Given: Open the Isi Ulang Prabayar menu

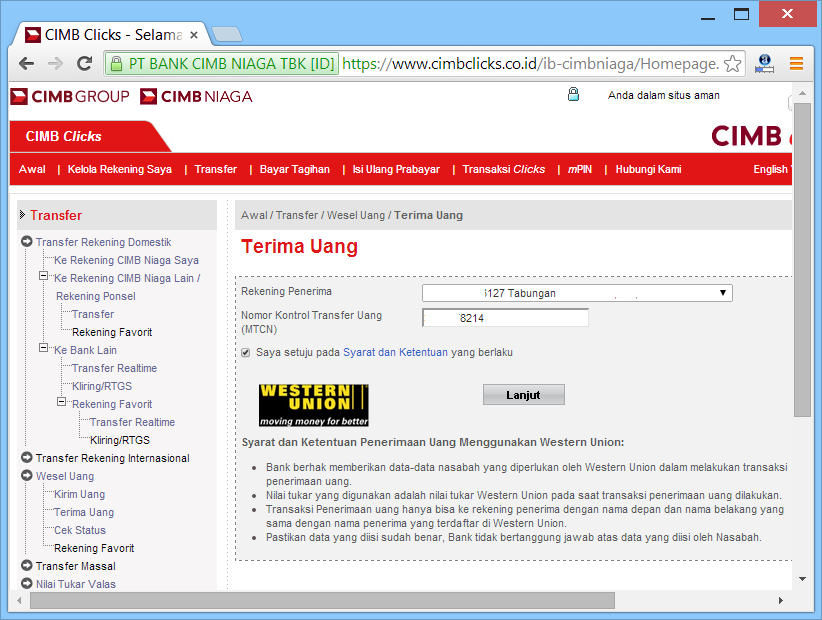Looking at the screenshot, I should pyautogui.click(x=396, y=169).
